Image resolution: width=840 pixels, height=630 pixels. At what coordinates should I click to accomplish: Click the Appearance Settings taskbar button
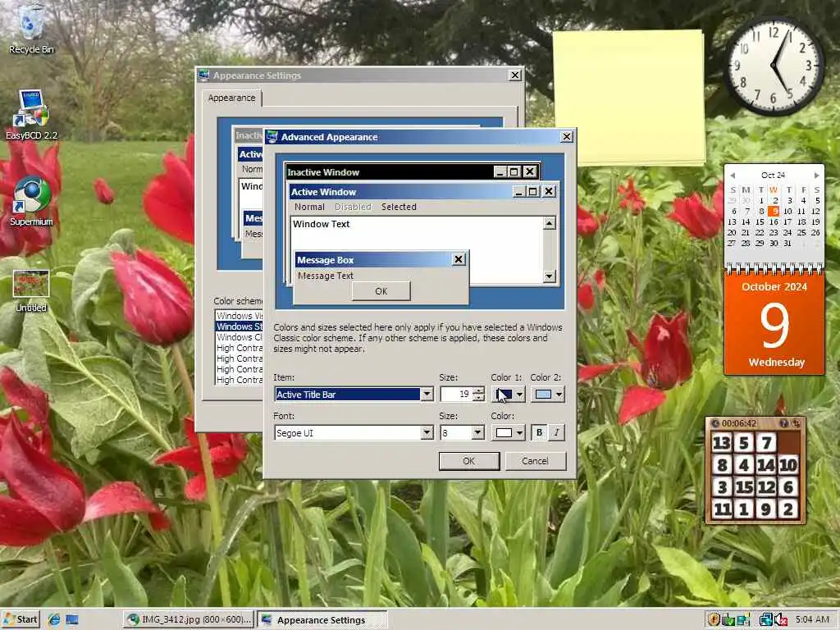[x=322, y=620]
